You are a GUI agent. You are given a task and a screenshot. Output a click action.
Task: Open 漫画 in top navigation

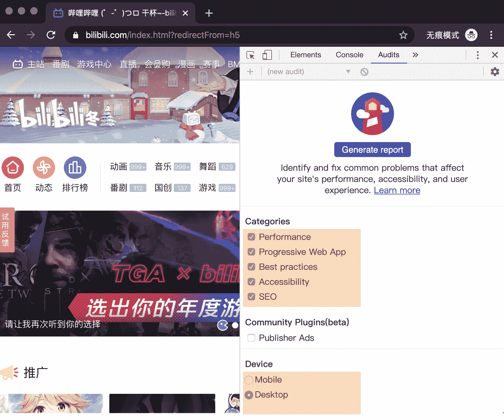[187, 64]
